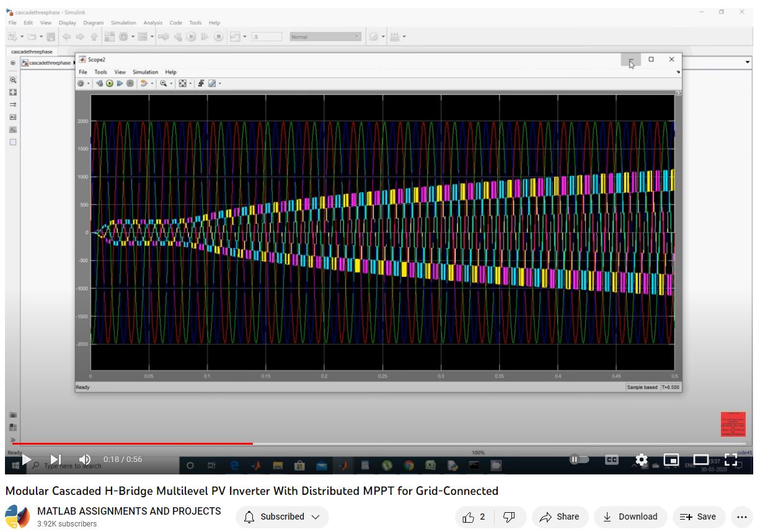Skip to next video in player
Viewport: 760px width, 532px height.
55,460
